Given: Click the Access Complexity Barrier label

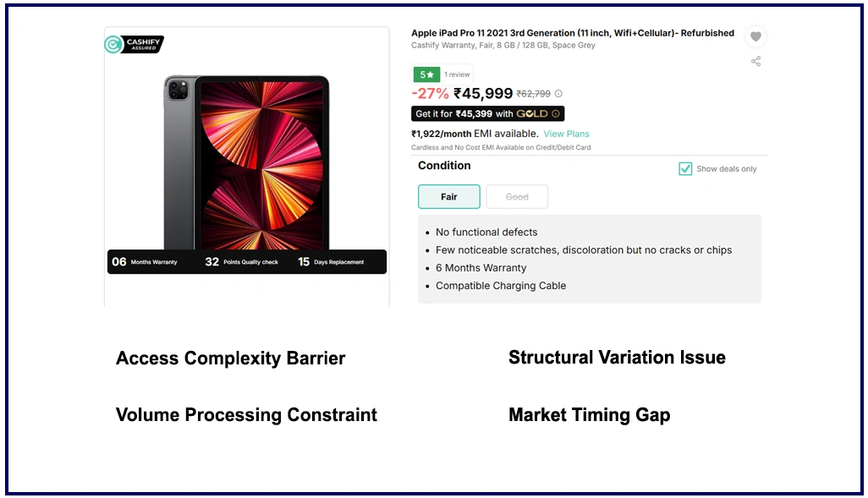Looking at the screenshot, I should point(230,358).
